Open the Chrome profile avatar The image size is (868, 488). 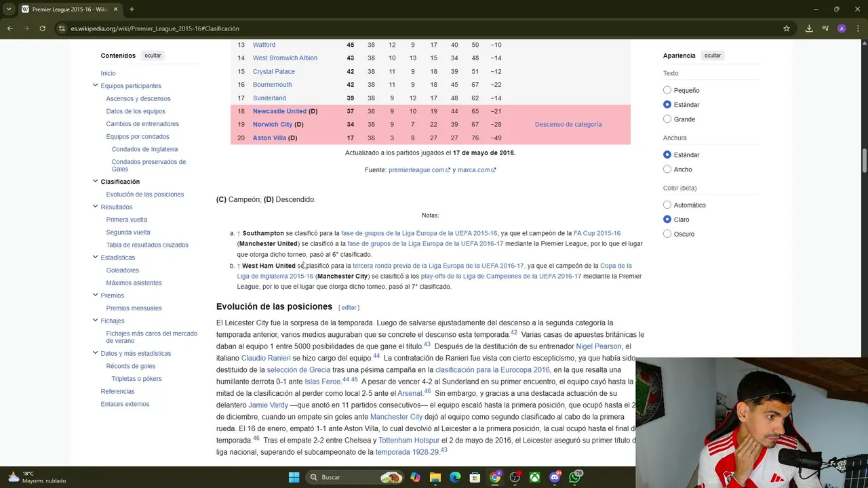tap(842, 28)
